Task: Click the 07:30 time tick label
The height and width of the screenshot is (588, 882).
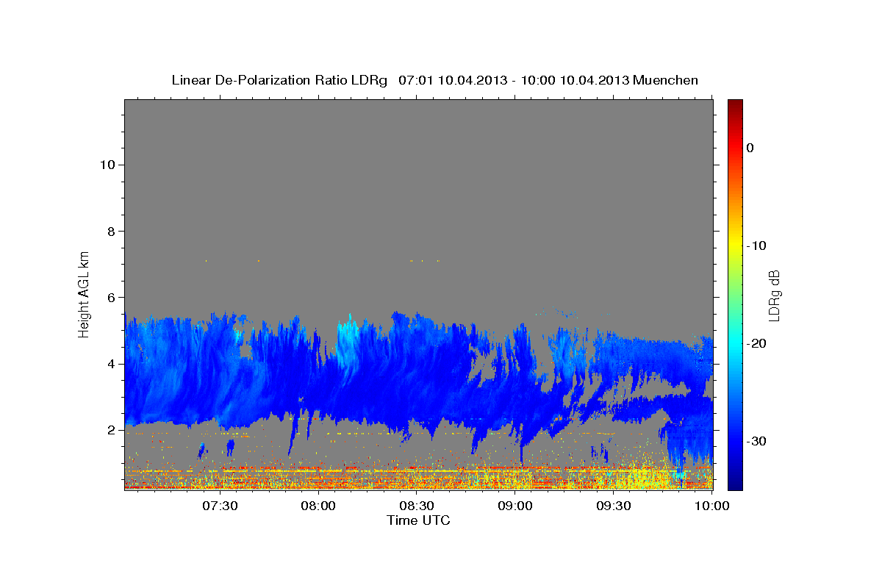Action: pos(220,506)
